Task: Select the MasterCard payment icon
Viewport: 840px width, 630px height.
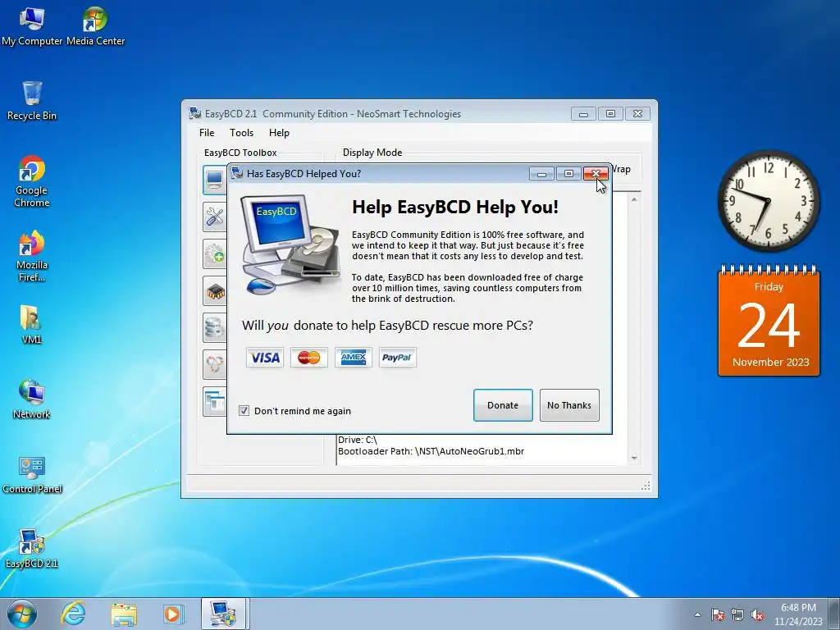Action: pos(309,358)
